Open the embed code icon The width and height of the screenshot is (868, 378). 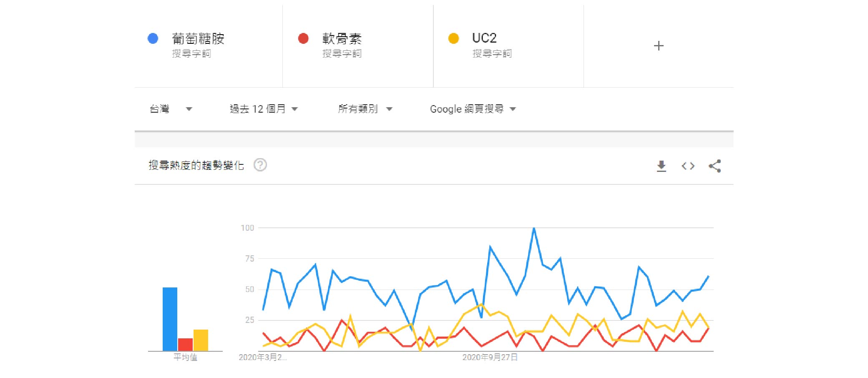(688, 166)
